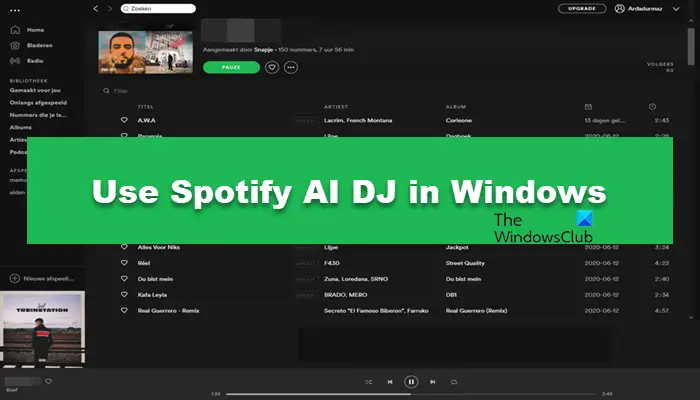Screen dimensions: 700x400
Task: Pause playback in the player bar
Action: (x=411, y=382)
